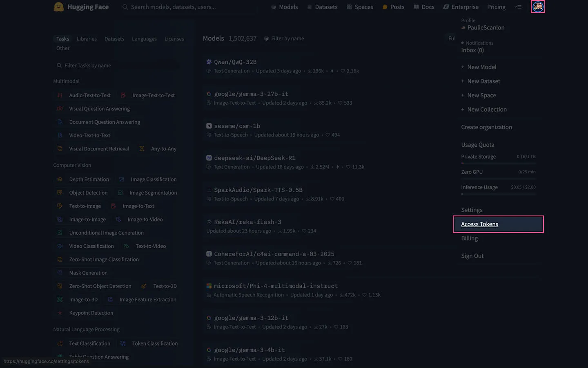Click the Microsoft icon beside Phi-4-multimodal-instruct
This screenshot has height=368, width=588.
[209, 286]
